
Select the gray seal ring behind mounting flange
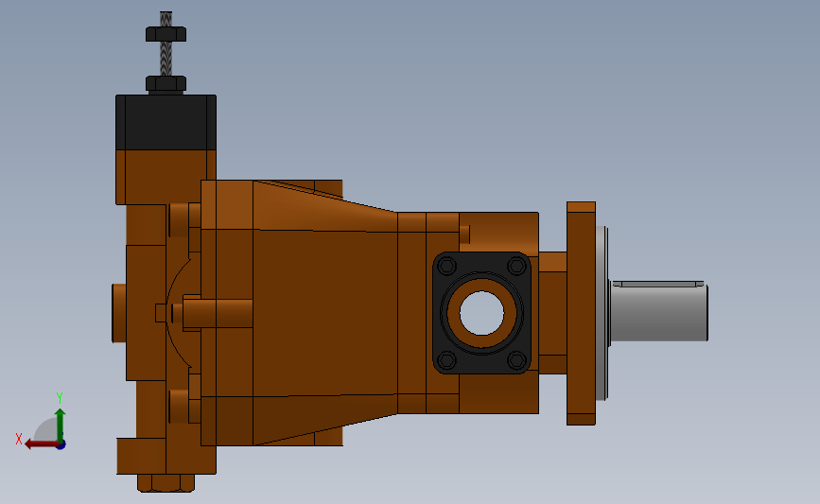[602, 313]
